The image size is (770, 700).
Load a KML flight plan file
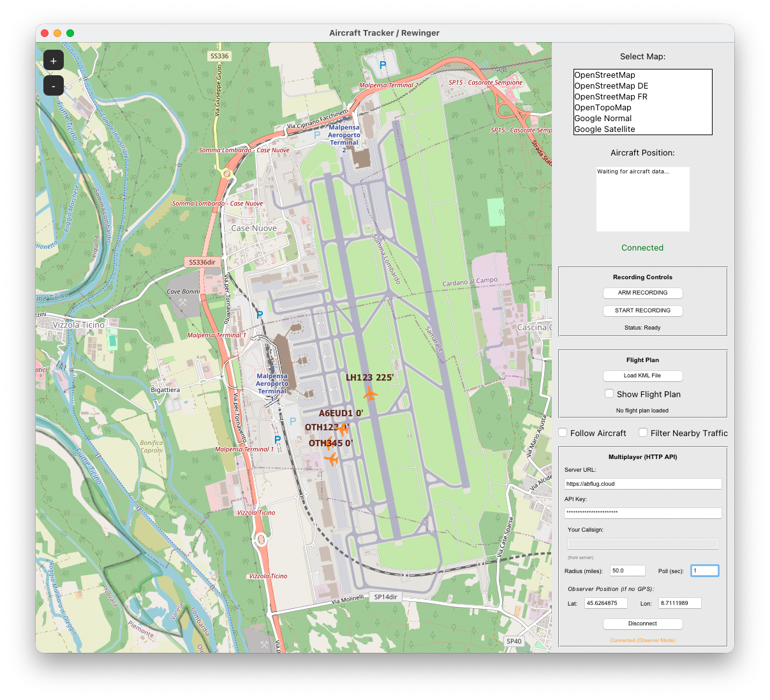642,376
